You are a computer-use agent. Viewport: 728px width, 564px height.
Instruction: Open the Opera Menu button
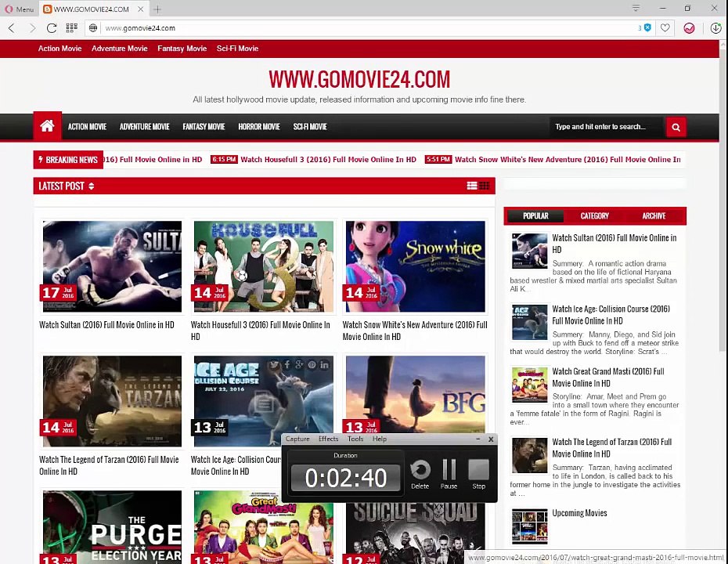point(19,9)
